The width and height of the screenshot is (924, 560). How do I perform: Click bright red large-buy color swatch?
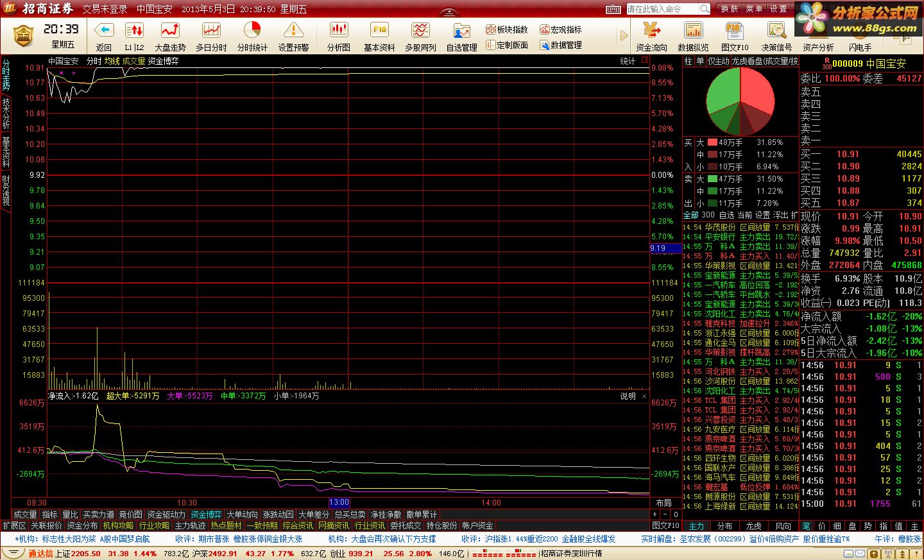click(712, 142)
